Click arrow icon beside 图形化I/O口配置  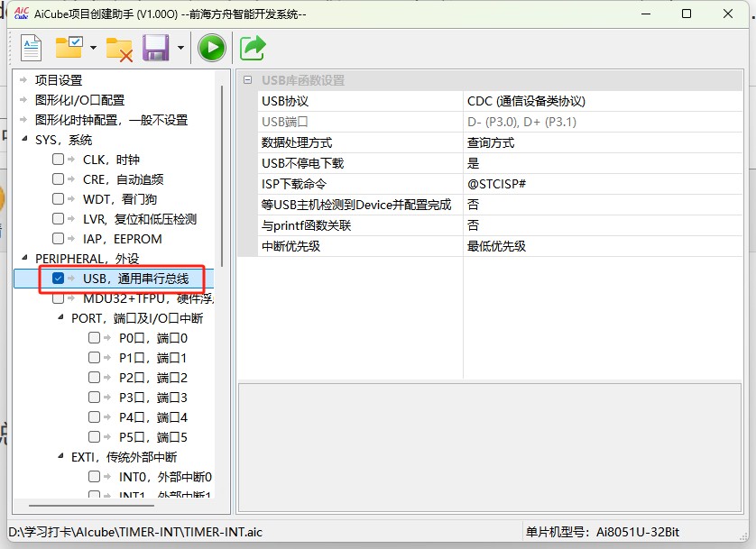point(23,100)
